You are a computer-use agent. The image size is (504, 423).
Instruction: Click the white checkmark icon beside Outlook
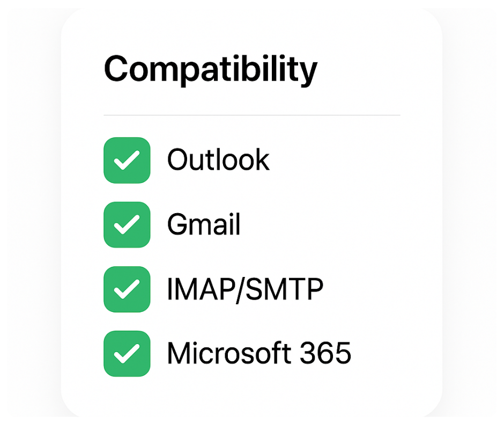[x=127, y=160]
